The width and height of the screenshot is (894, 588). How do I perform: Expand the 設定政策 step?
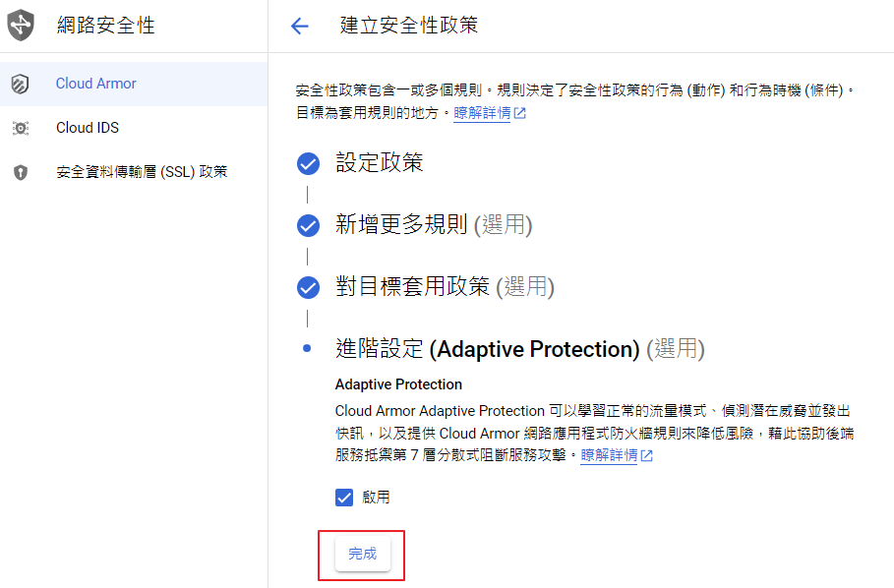point(380,163)
